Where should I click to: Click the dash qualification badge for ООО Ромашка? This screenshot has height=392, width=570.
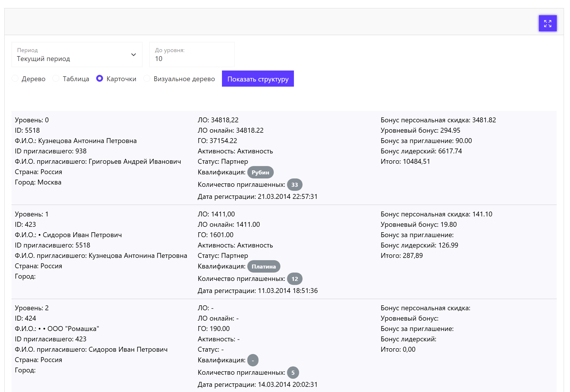[x=253, y=360]
